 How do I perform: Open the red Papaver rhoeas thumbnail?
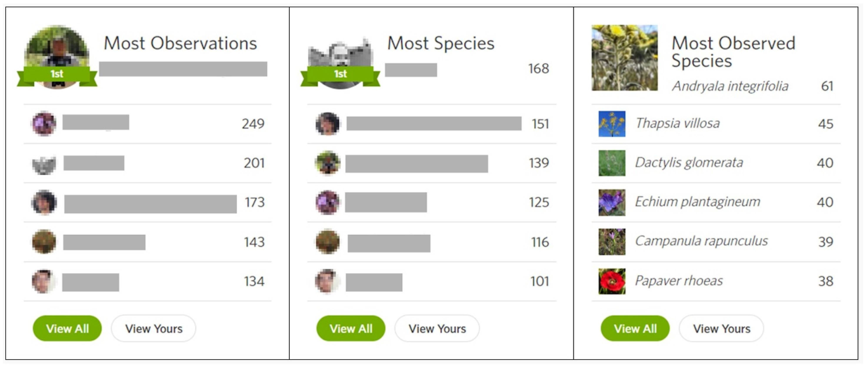[x=611, y=281]
